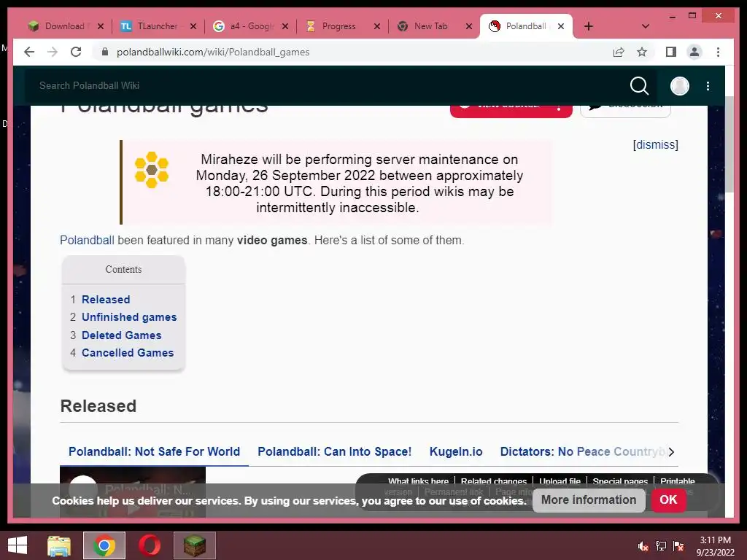Jump to Released in contents
This screenshot has height=560, width=747.
point(106,300)
